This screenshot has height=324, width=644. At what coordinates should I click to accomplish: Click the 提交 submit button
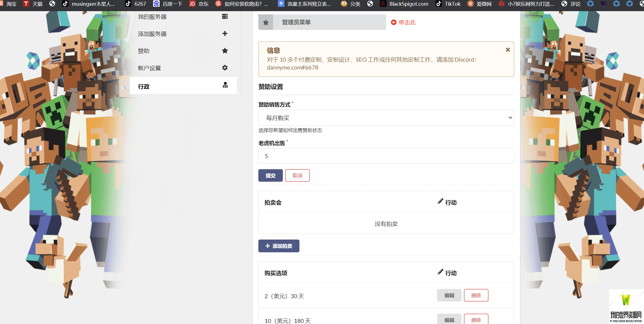270,175
